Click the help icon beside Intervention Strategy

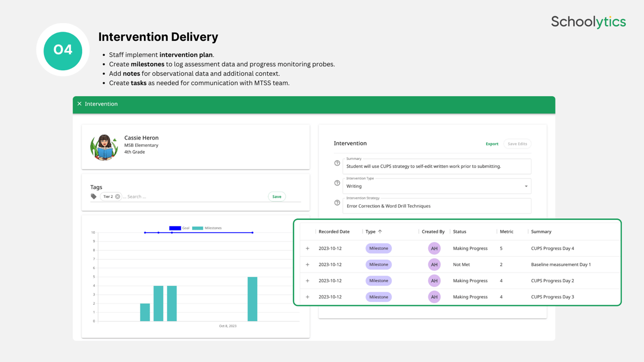coord(337,203)
